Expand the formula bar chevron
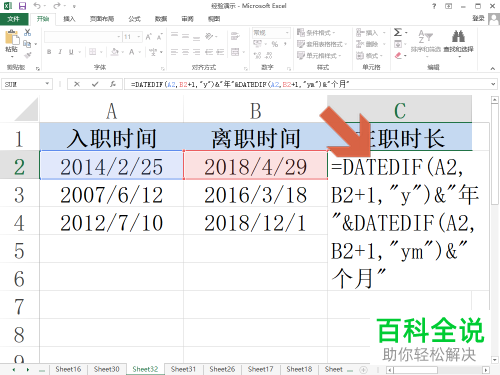500x375 pixels. [x=493, y=84]
